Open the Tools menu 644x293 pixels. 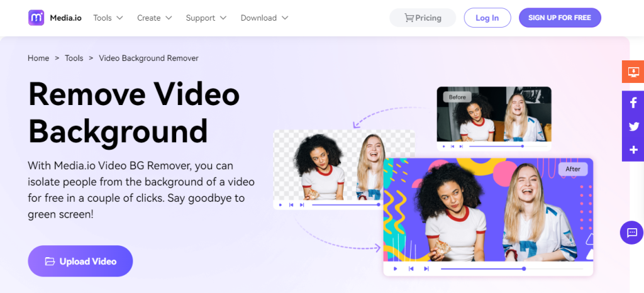(108, 18)
